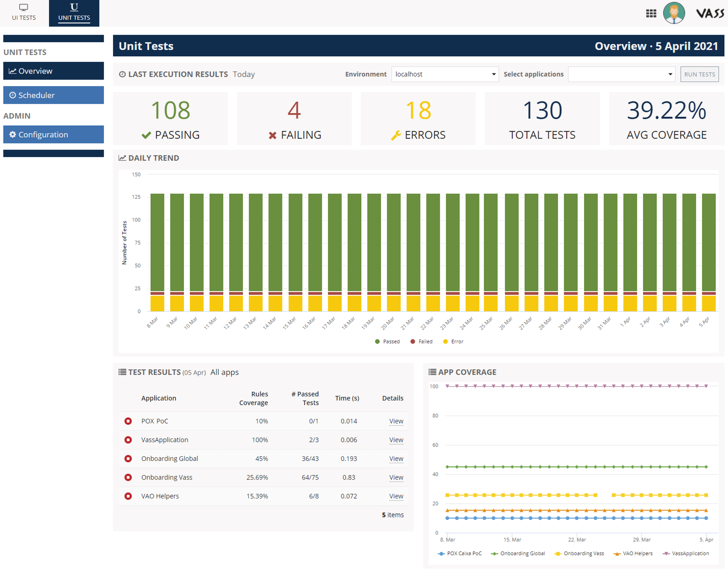The height and width of the screenshot is (583, 728).
Task: Click the Test Results list icon
Action: [x=122, y=372]
